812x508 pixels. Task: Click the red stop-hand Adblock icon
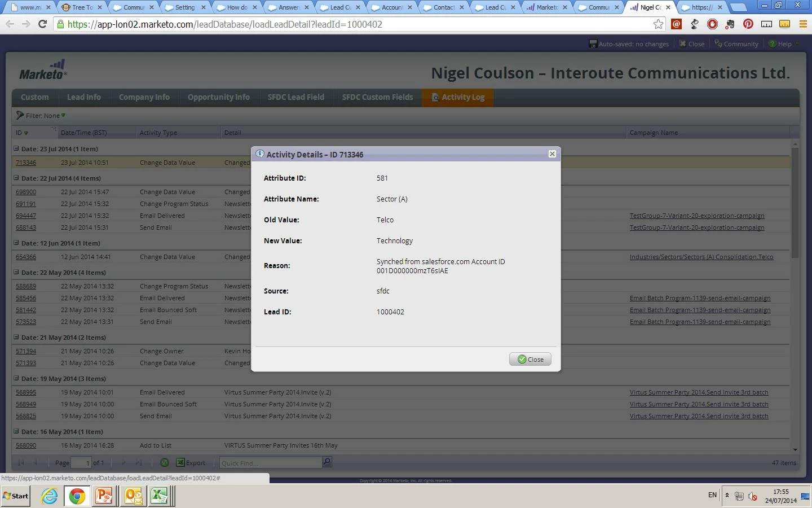pyautogui.click(x=712, y=24)
